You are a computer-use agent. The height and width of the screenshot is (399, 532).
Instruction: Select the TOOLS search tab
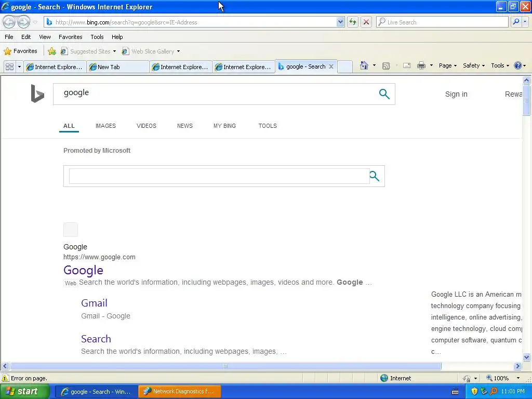(x=268, y=126)
